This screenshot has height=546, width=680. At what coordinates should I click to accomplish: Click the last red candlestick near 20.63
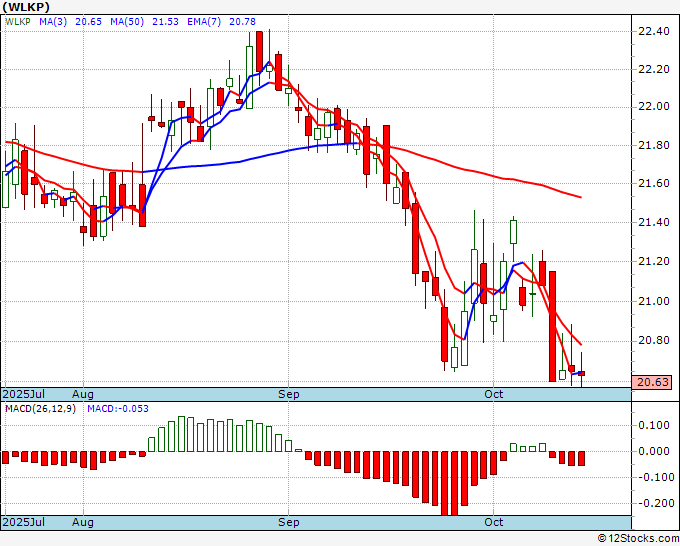coord(582,373)
